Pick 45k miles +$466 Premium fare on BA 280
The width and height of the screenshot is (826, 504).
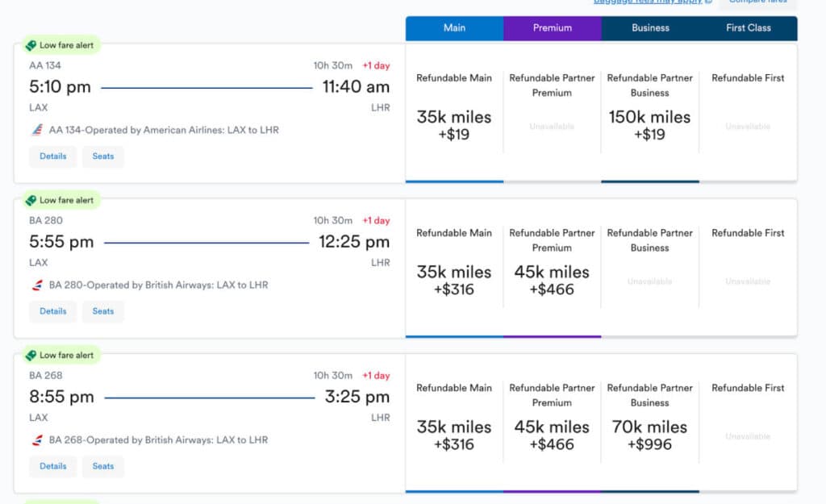(552, 280)
